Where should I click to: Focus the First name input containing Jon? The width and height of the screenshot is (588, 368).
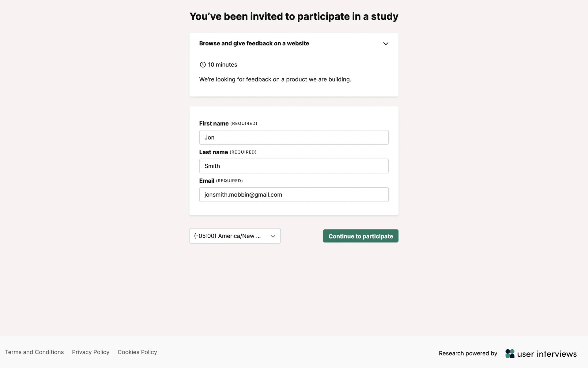pos(294,137)
